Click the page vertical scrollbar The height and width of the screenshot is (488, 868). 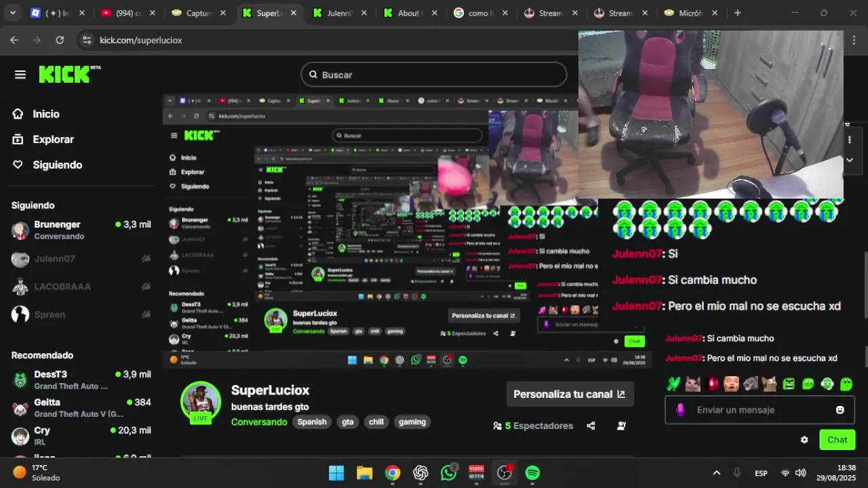tap(865, 285)
